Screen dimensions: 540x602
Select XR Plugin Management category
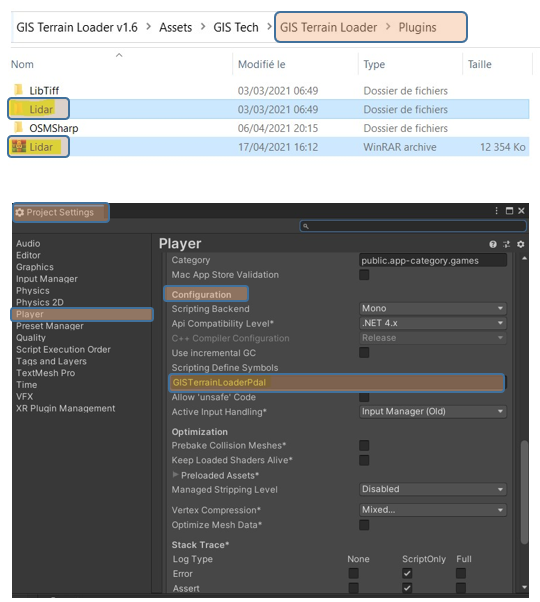coord(65,408)
